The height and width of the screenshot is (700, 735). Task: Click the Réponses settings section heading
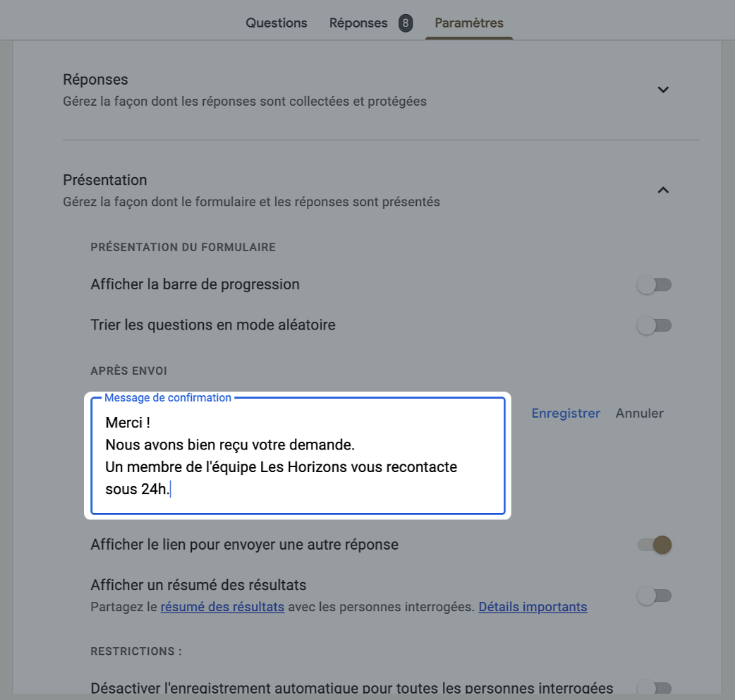95,80
